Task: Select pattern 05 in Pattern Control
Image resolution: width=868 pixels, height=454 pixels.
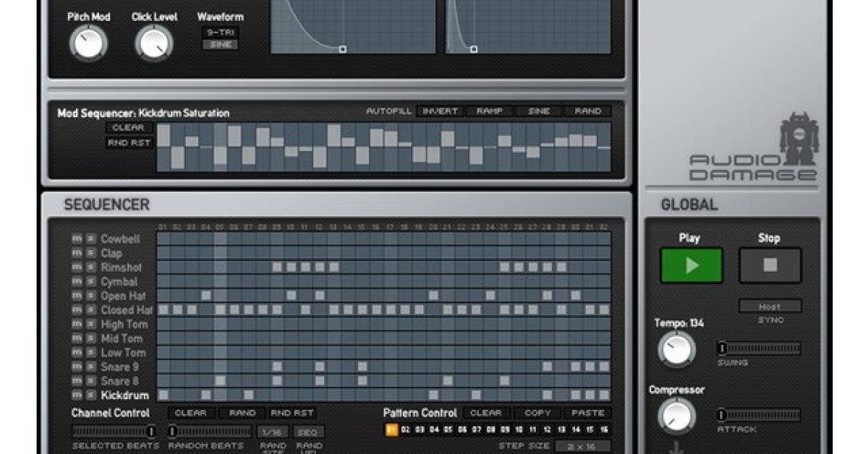Action: pyautogui.click(x=448, y=430)
